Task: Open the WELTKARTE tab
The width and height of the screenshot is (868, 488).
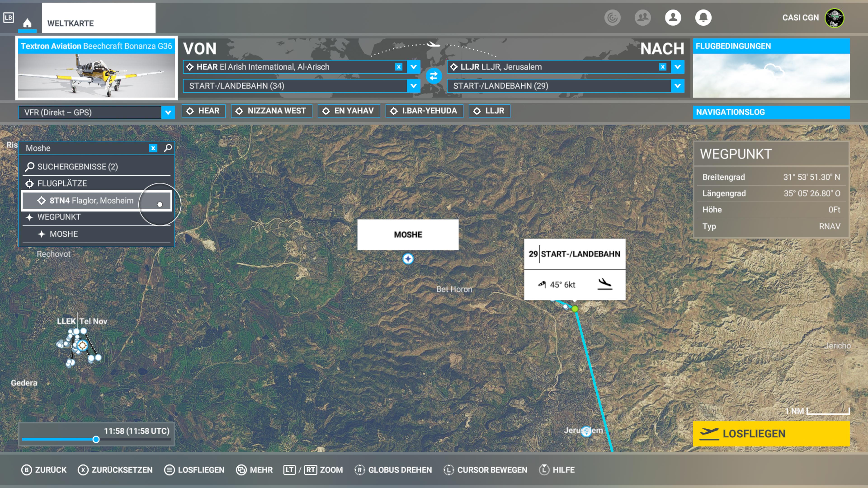Action: (98, 18)
